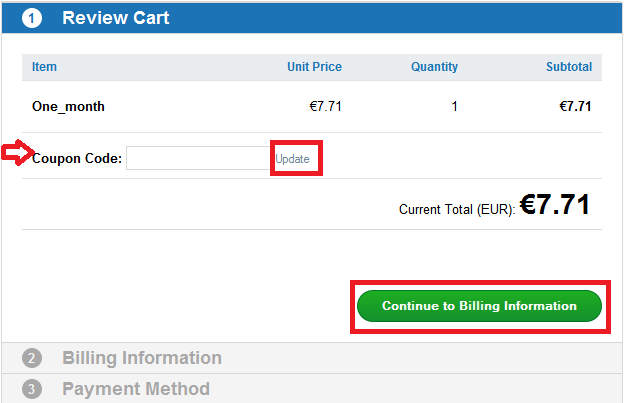
Task: Expand the Payment Method section
Action: pos(136,389)
